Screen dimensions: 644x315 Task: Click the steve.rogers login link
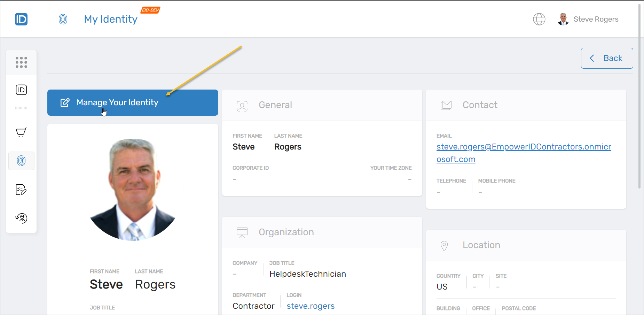pos(310,306)
